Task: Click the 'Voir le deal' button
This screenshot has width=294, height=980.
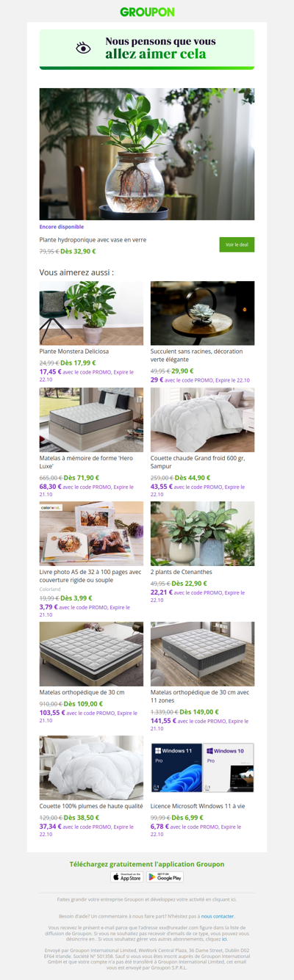Action: tap(237, 244)
